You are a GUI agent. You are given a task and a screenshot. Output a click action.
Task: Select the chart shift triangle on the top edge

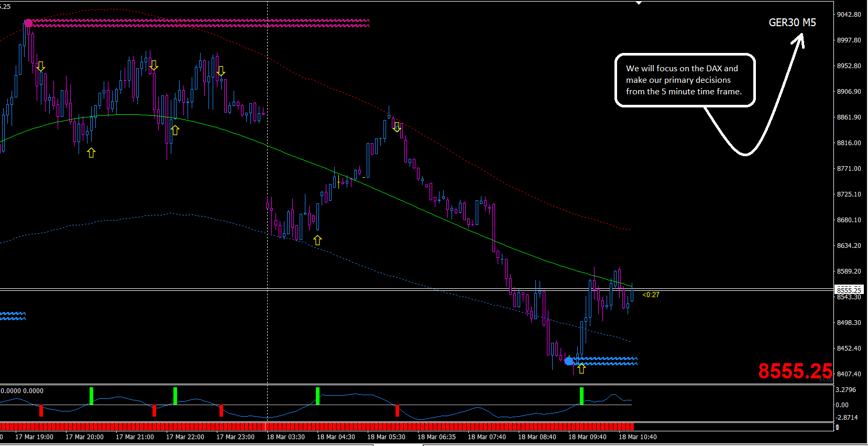coord(639,3)
